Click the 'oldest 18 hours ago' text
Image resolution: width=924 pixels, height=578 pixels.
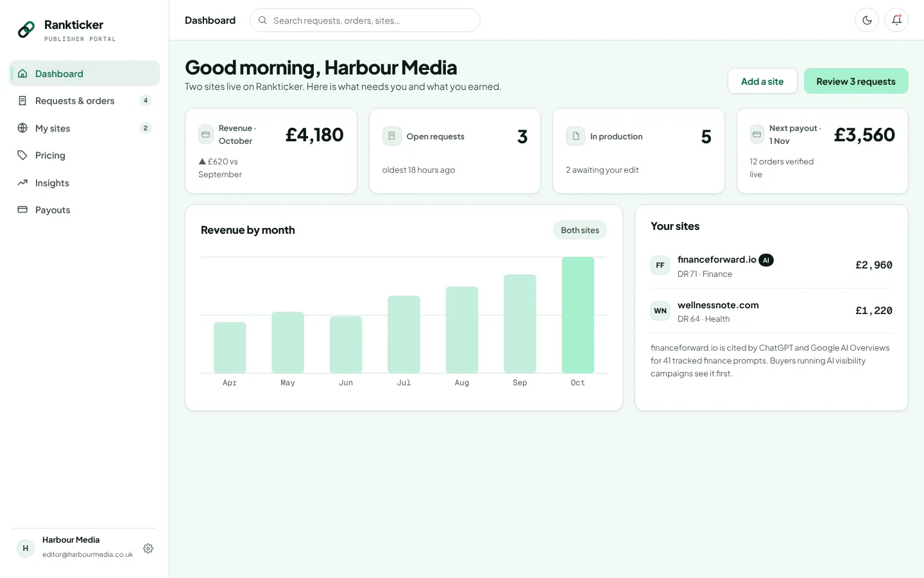(418, 170)
